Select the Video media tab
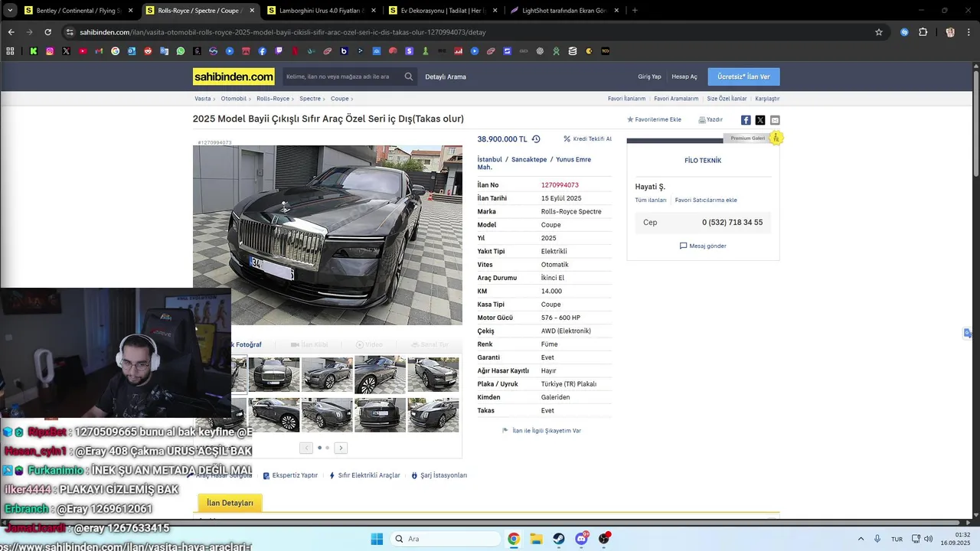Viewport: 980px width, 551px height. [369, 344]
